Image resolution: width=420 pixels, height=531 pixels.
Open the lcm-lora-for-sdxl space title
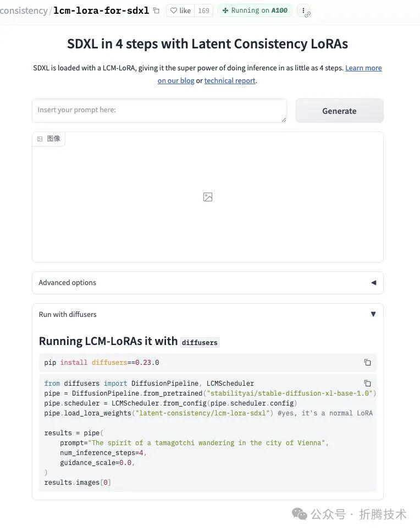point(101,10)
